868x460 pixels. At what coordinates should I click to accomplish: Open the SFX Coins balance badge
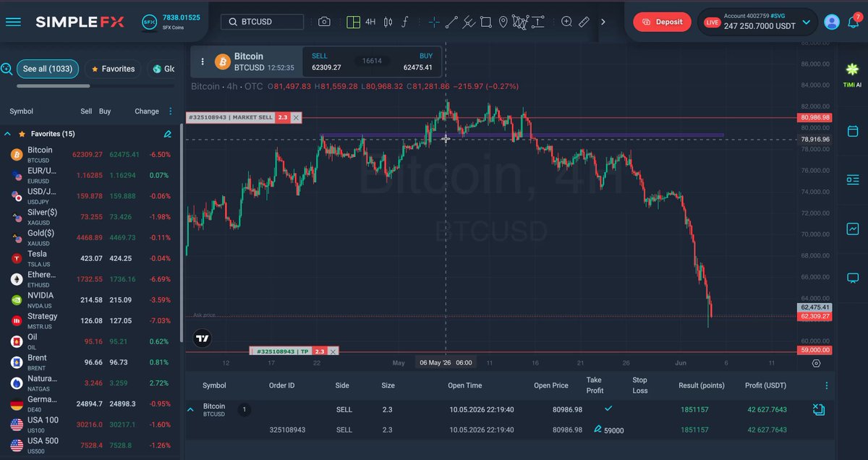[x=171, y=22]
